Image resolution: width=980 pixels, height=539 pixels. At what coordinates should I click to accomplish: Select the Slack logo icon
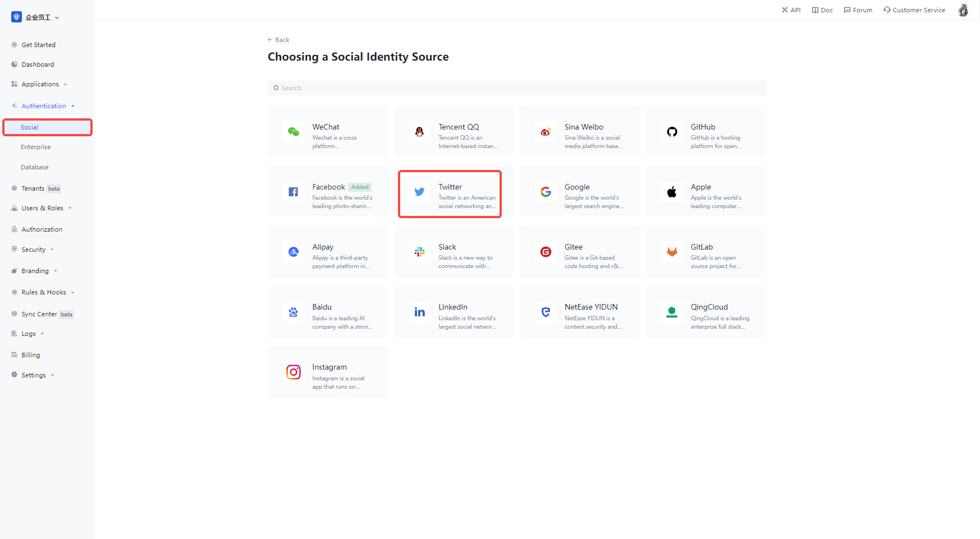[x=419, y=252]
